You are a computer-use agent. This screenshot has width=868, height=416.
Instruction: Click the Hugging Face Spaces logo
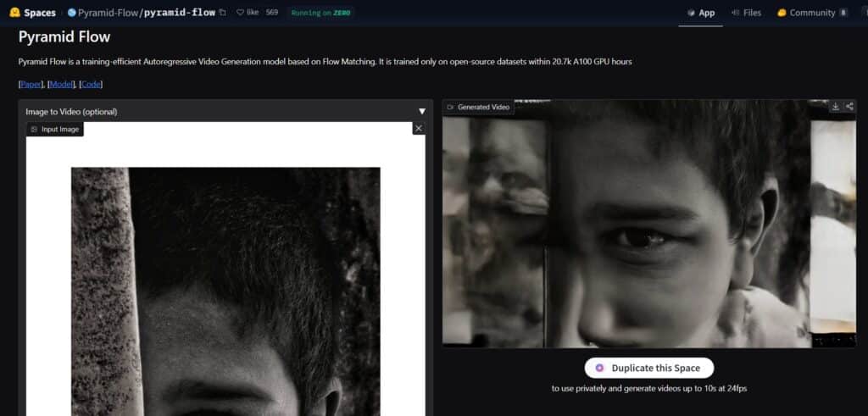click(15, 13)
